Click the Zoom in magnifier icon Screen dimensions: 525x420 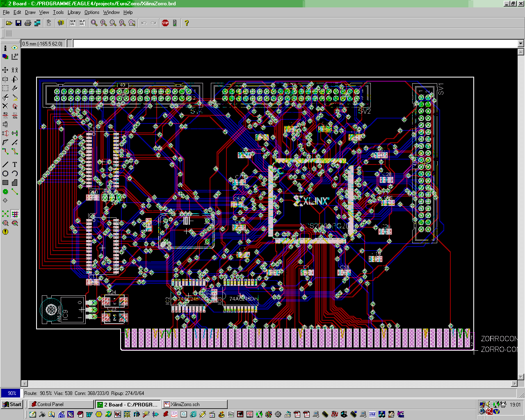point(103,23)
